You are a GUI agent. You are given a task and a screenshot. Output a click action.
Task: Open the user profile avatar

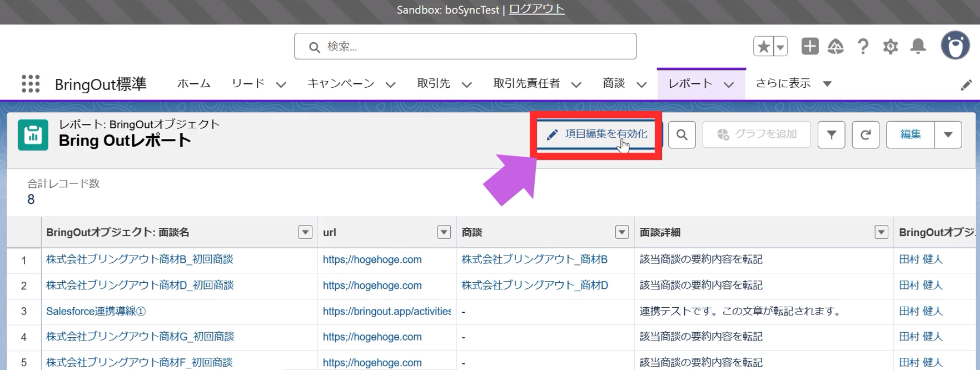956,46
